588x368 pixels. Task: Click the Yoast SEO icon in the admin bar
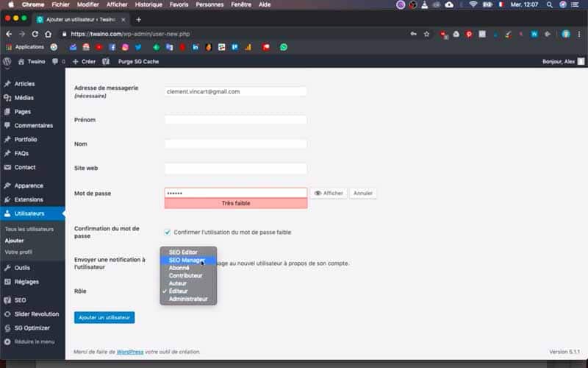pyautogui.click(x=106, y=61)
